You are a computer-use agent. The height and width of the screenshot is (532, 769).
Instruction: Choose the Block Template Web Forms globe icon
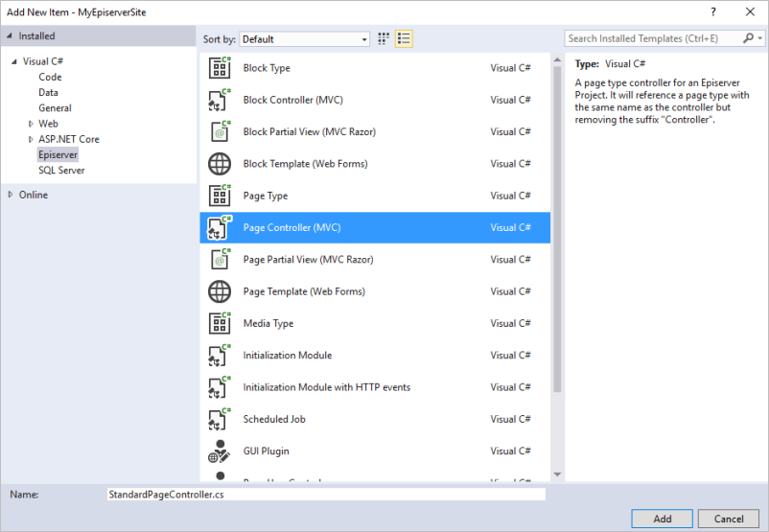220,164
